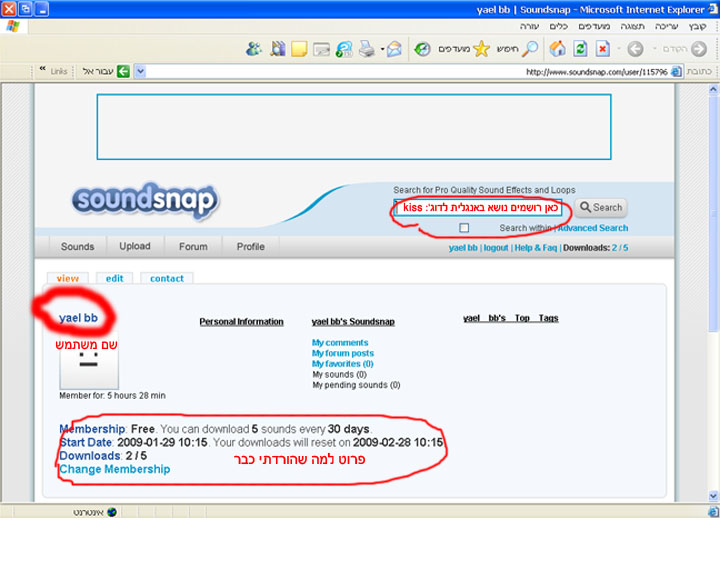Click the magnifier Search button on Soundsnap
720x576 pixels.
pos(601,207)
